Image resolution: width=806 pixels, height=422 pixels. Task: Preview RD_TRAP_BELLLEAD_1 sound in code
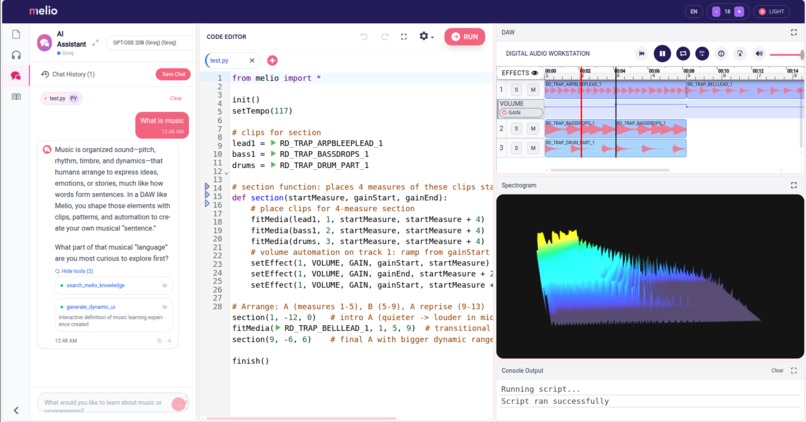coord(278,328)
